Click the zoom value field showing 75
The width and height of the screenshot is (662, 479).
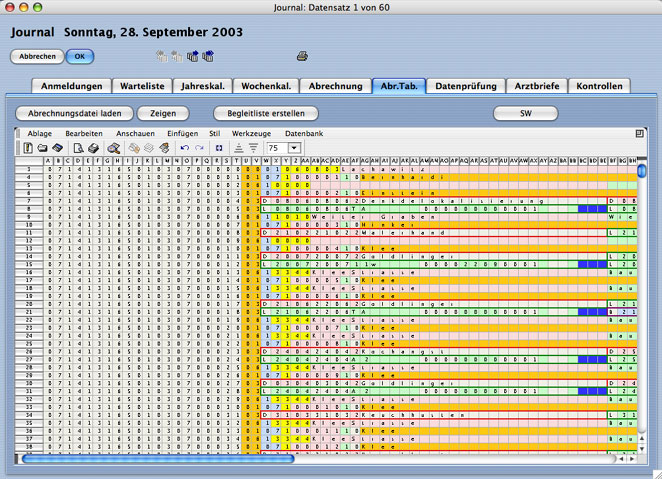pos(277,148)
